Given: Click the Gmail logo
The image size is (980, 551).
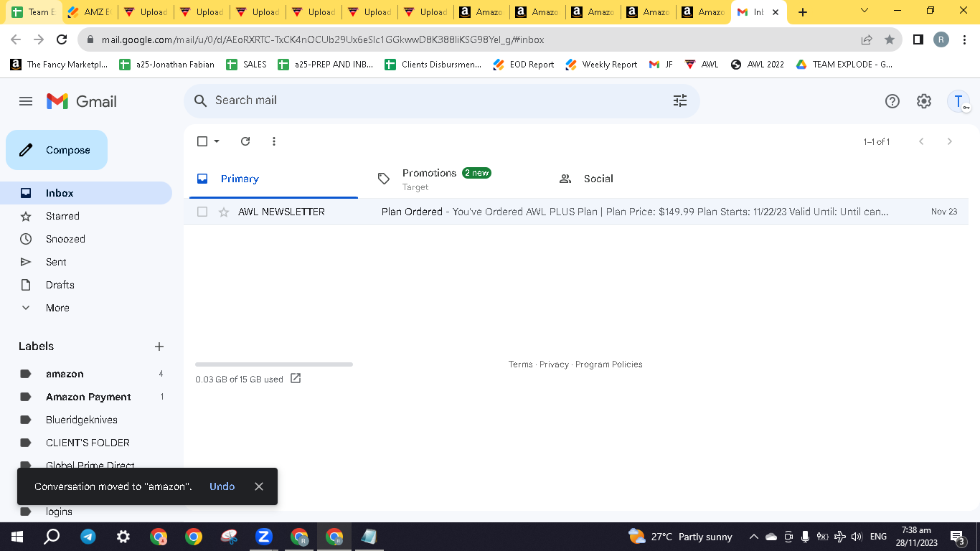Looking at the screenshot, I should pos(81,101).
